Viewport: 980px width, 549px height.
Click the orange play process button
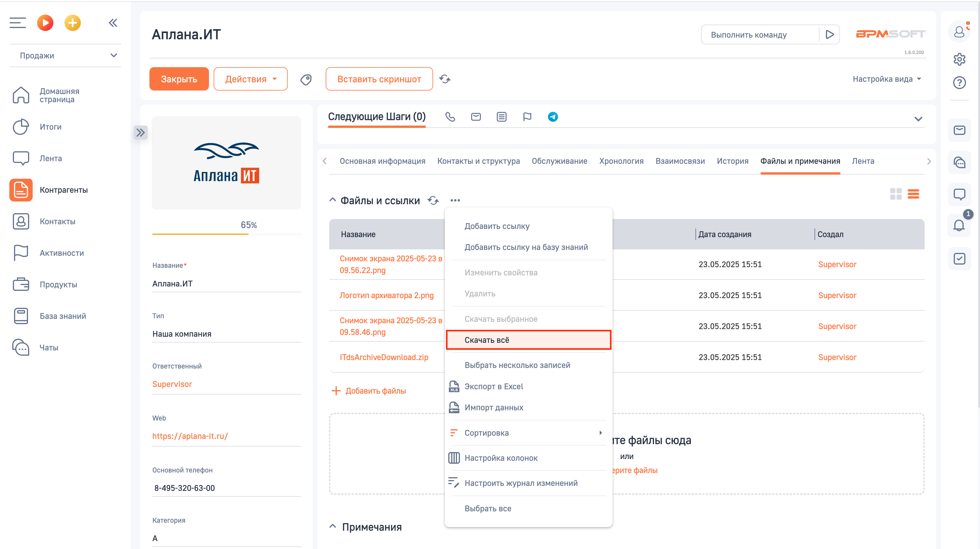(45, 23)
